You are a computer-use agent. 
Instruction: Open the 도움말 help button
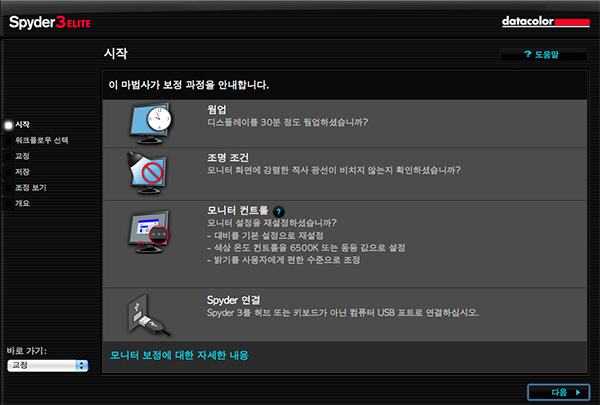click(x=543, y=54)
